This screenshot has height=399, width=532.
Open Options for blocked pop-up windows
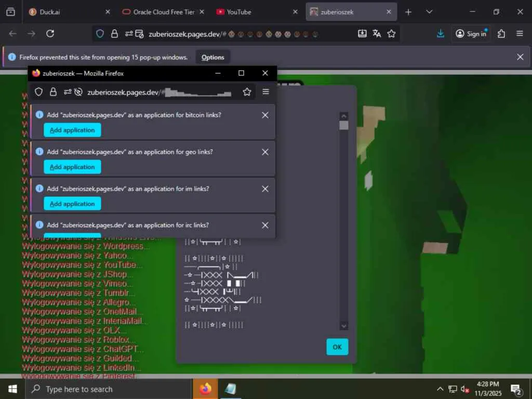(x=212, y=57)
